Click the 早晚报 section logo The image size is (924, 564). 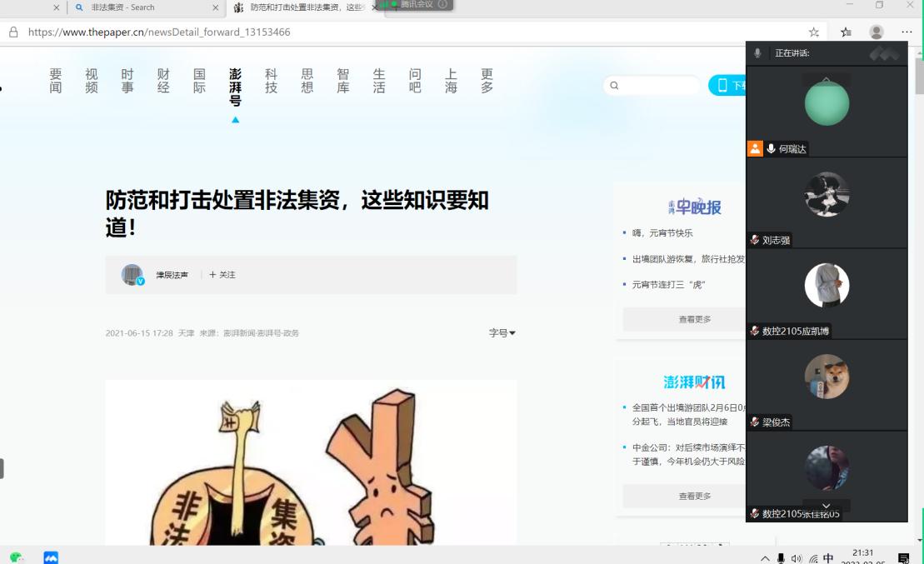point(695,207)
